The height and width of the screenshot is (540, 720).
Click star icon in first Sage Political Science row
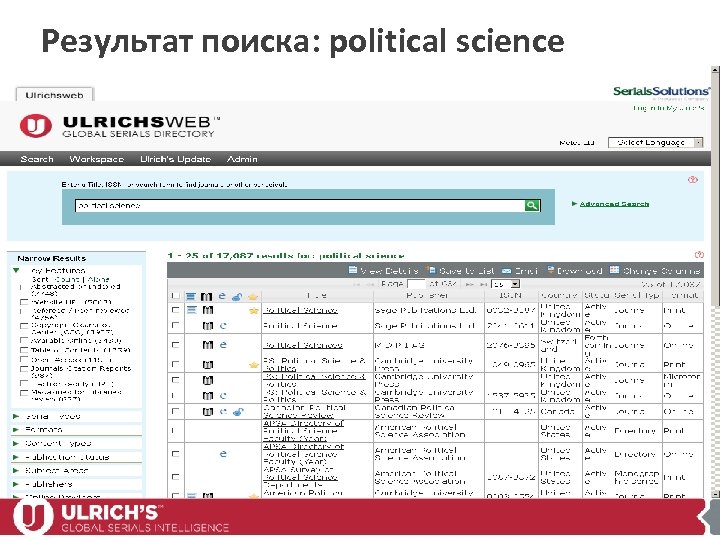point(253,311)
